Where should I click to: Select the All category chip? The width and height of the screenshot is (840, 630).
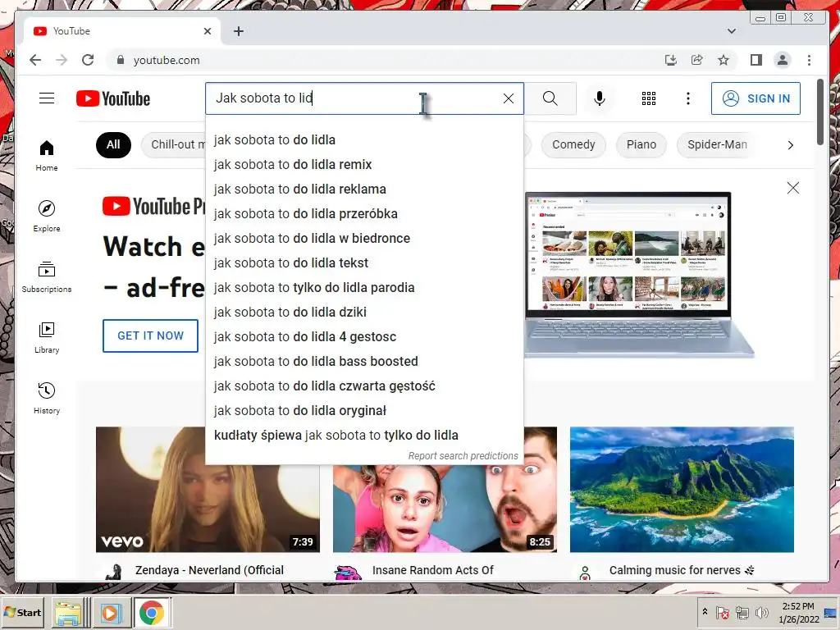click(113, 144)
